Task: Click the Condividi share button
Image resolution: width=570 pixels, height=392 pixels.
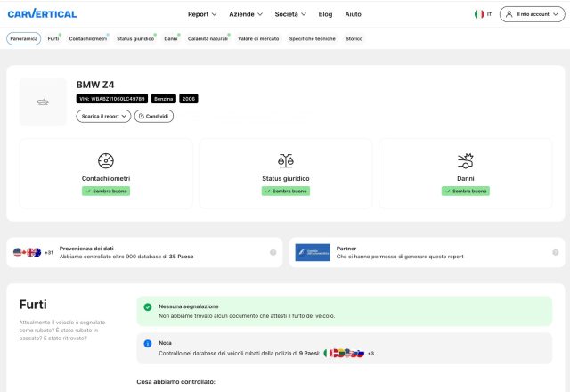Action: click(x=154, y=116)
